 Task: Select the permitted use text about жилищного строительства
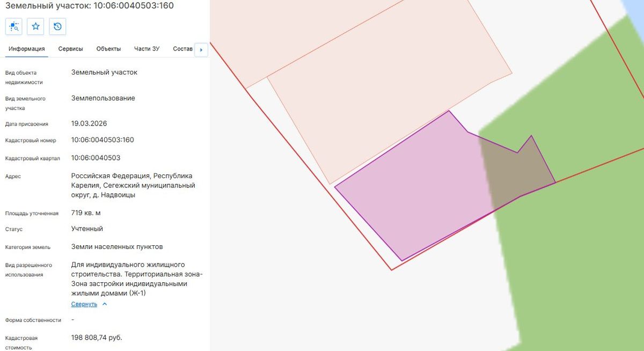click(137, 279)
